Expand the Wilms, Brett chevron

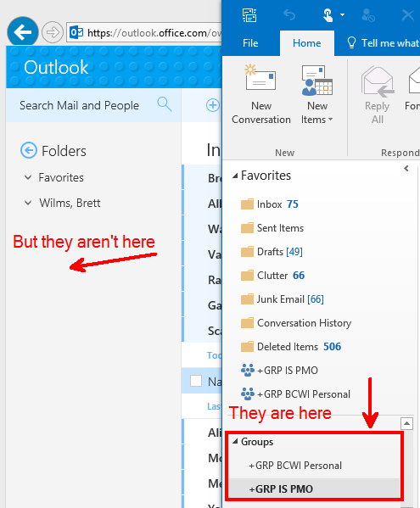[x=28, y=204]
